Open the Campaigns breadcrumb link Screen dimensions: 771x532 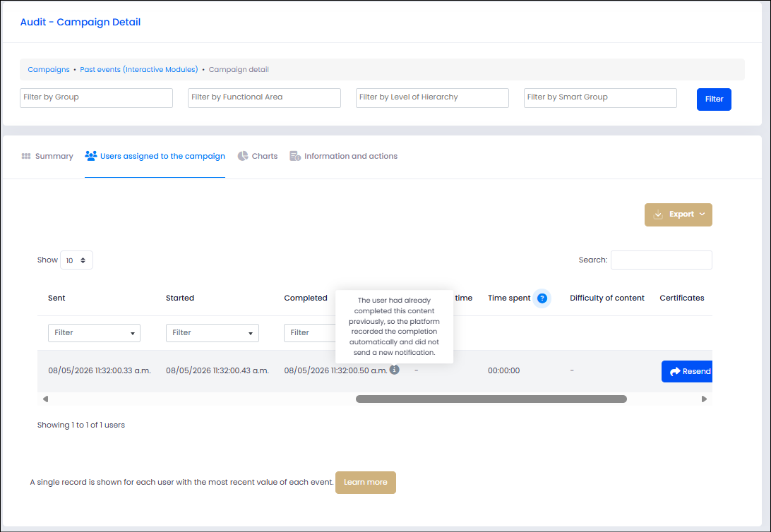(x=49, y=70)
